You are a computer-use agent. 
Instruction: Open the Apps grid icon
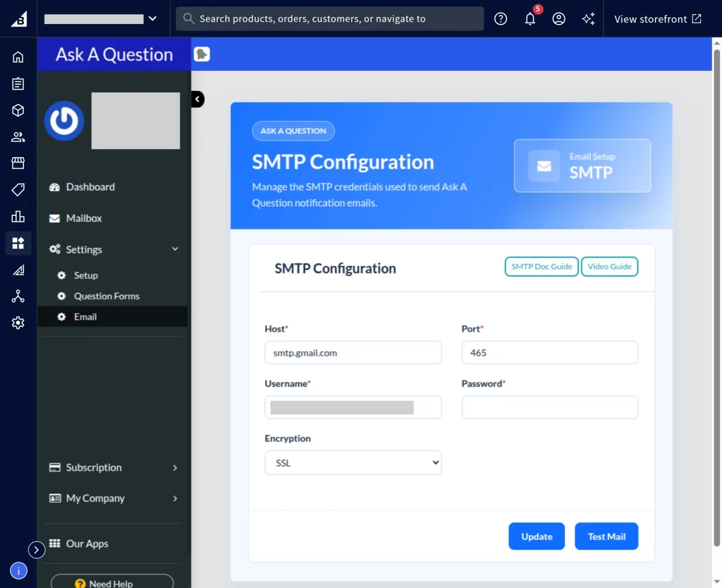[18, 243]
